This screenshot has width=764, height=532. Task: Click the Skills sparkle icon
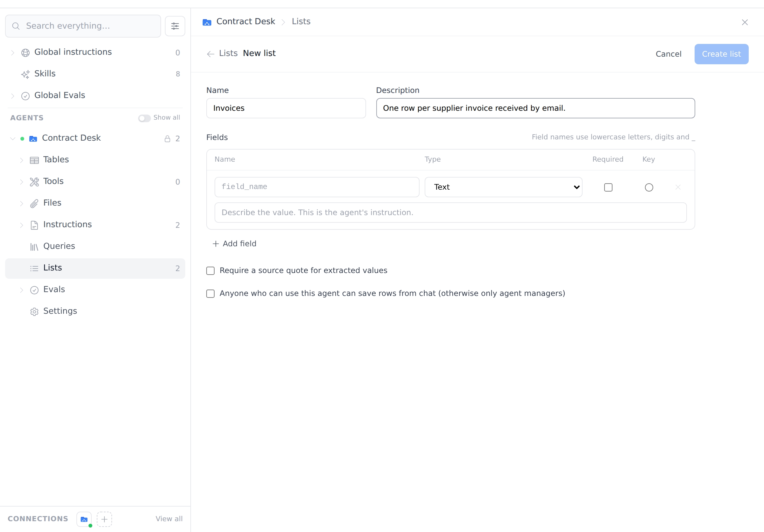[x=25, y=74]
